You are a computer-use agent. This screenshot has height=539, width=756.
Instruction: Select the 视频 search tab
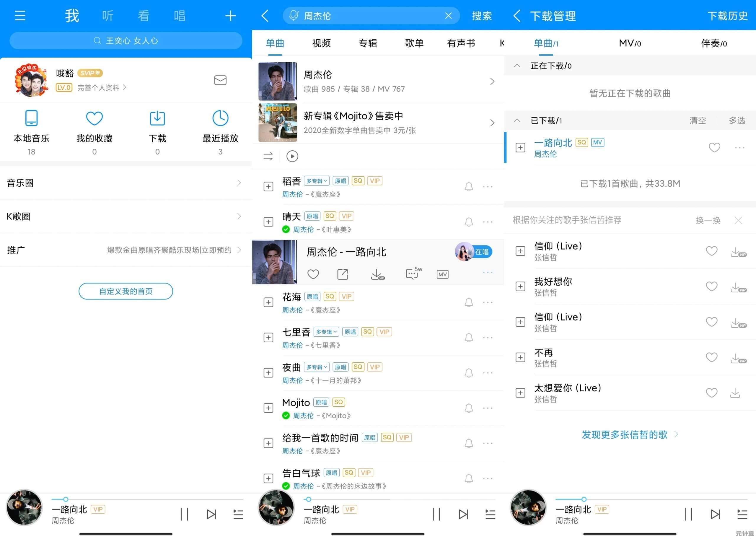(x=321, y=43)
